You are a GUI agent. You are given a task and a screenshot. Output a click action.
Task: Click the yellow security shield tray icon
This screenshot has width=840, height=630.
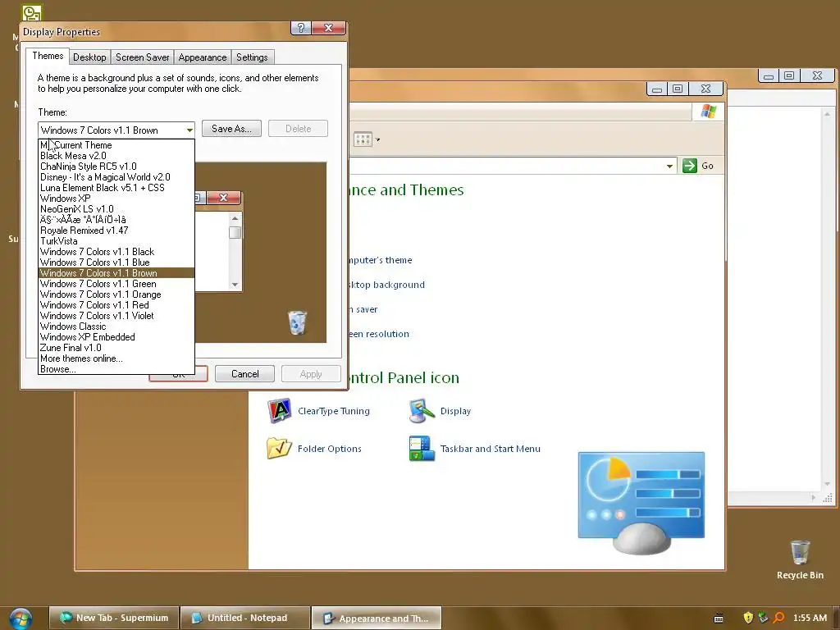pos(748,618)
